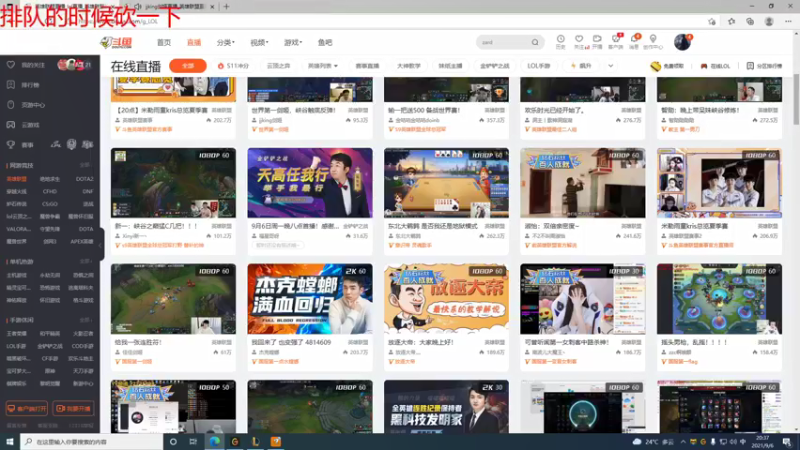Select CS:GO in sidebar game list
Viewport: 800px width, 450px height.
click(x=50, y=204)
